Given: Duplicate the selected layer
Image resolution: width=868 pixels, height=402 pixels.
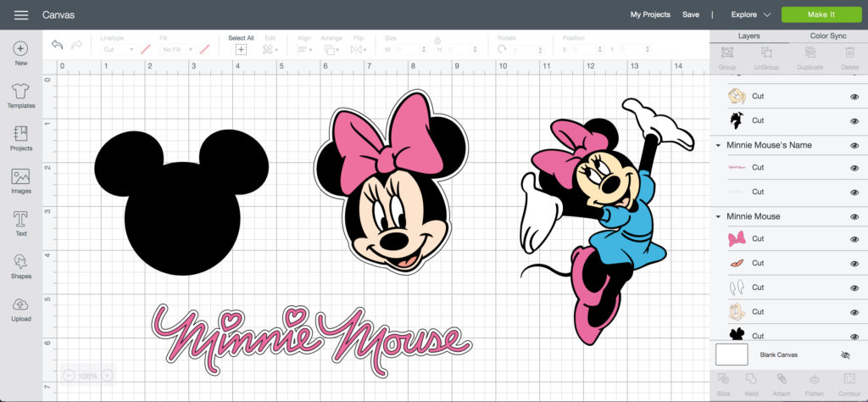Looking at the screenshot, I should click(x=810, y=57).
